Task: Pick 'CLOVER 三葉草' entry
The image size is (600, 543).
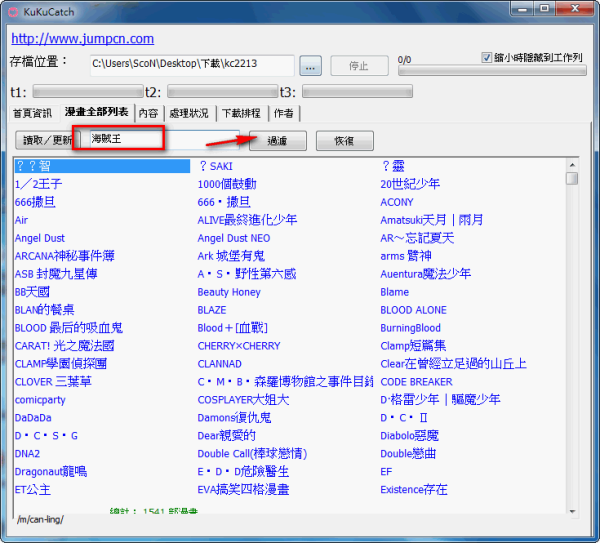Action: point(53,382)
